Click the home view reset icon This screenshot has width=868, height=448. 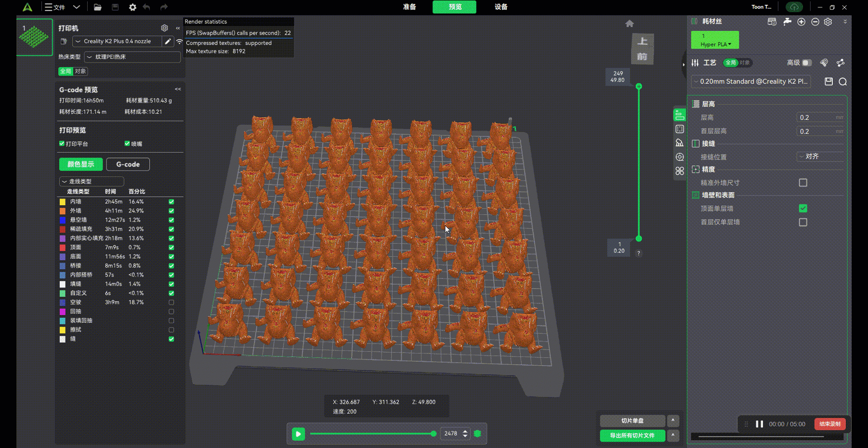(629, 24)
